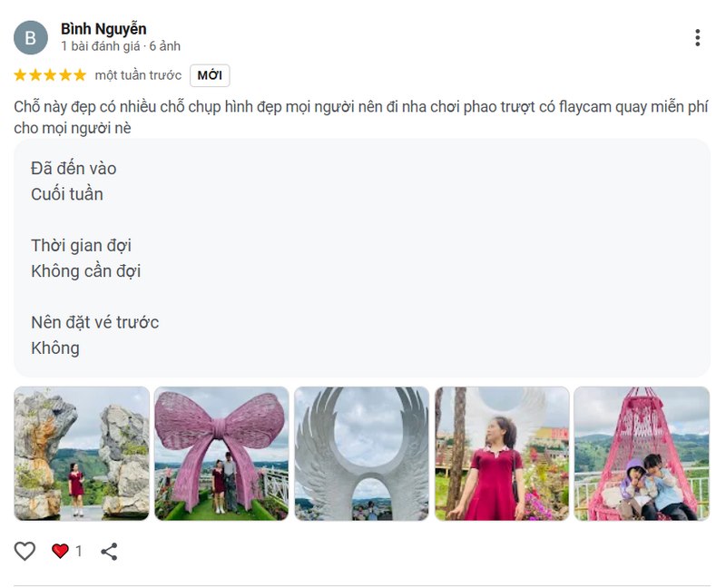Click the 'một tuần trước' timestamp
726x588 pixels.
(x=138, y=75)
